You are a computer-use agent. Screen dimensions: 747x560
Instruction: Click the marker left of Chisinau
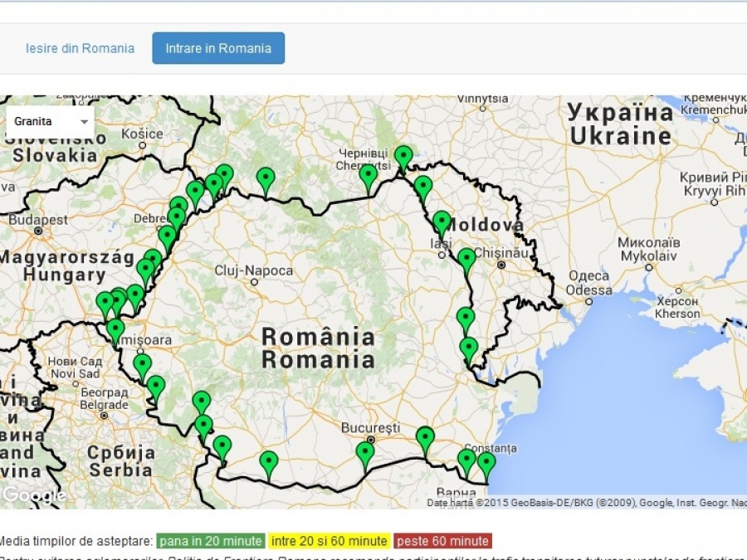point(466,261)
